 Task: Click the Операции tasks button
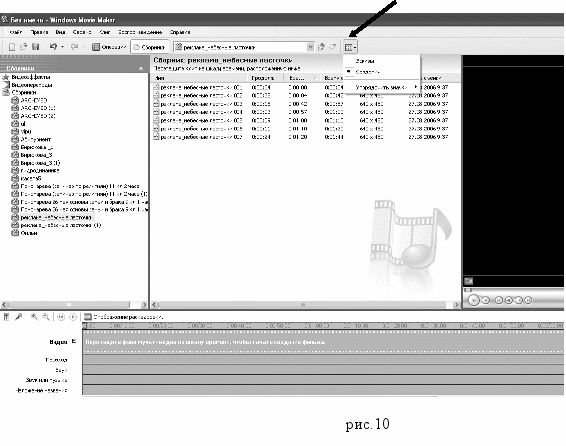(x=109, y=47)
